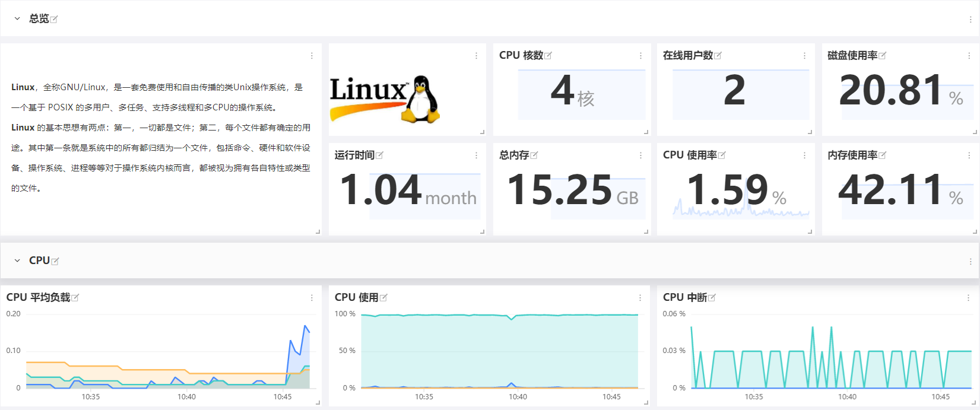Click the CPU 核数 value 4 核
Image resolution: width=980 pixels, height=410 pixels.
tap(573, 91)
